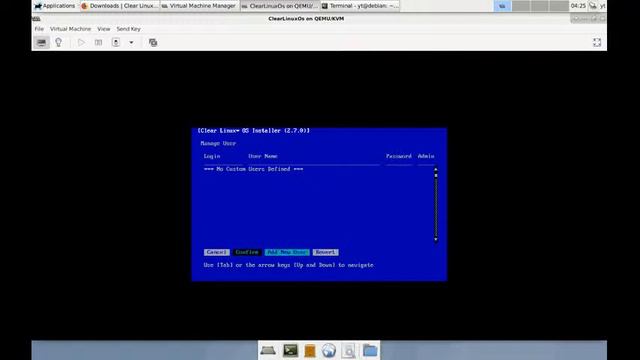Click the Password column header
The height and width of the screenshot is (360, 640).
click(x=398, y=156)
